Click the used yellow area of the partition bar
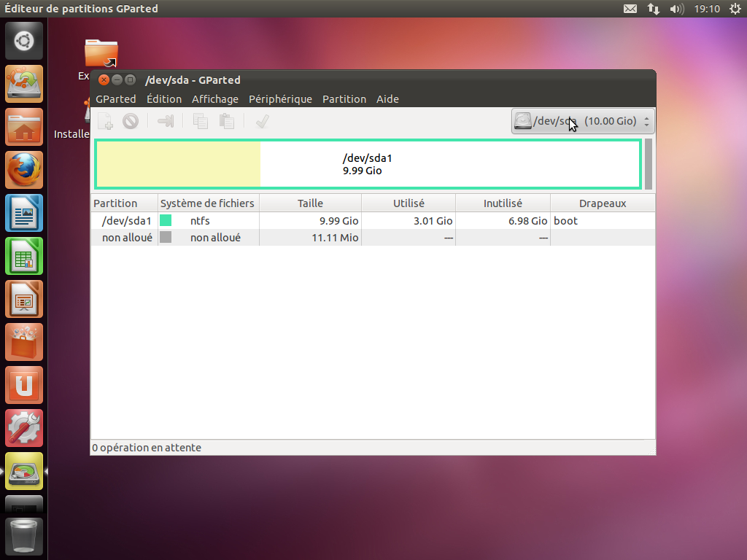747x560 pixels. [178, 164]
